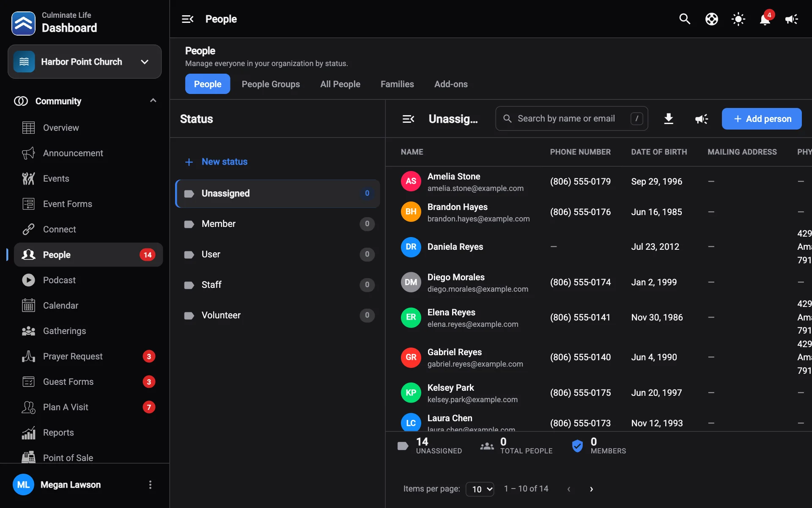Viewport: 812px width, 508px height.
Task: Select the User status
Action: [x=277, y=254]
